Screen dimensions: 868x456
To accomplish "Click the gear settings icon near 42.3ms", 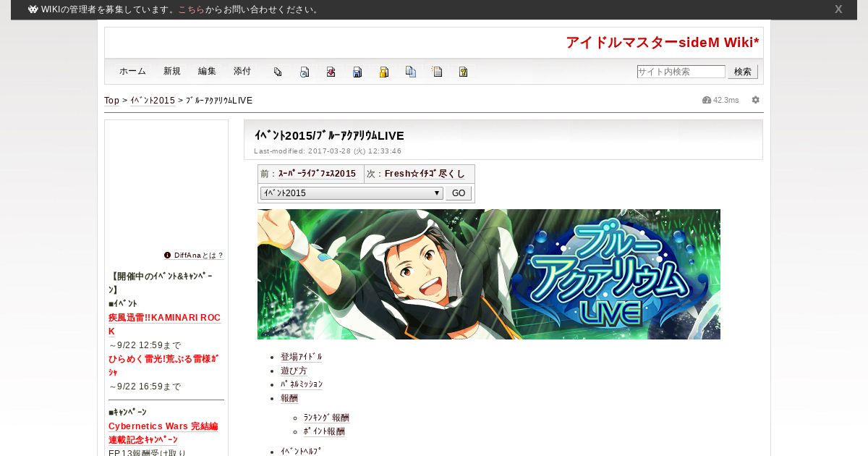I will tap(756, 100).
